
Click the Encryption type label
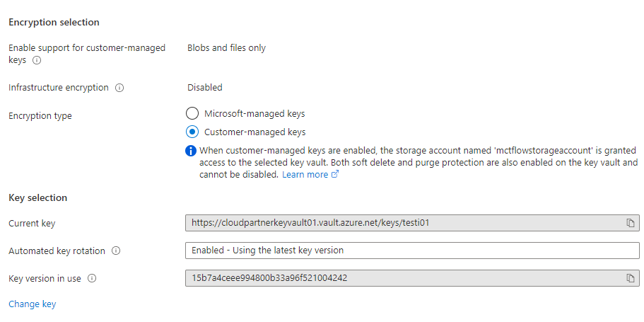click(x=40, y=116)
